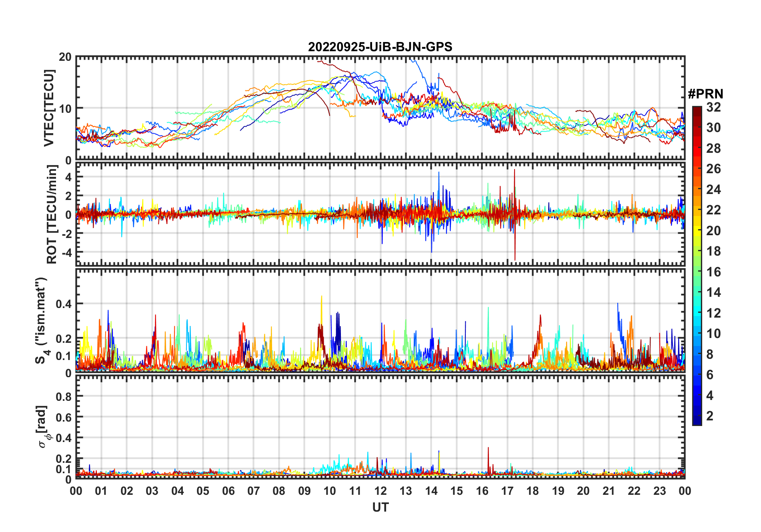
Task: Click x-axis hour label 17
Action: (x=507, y=491)
